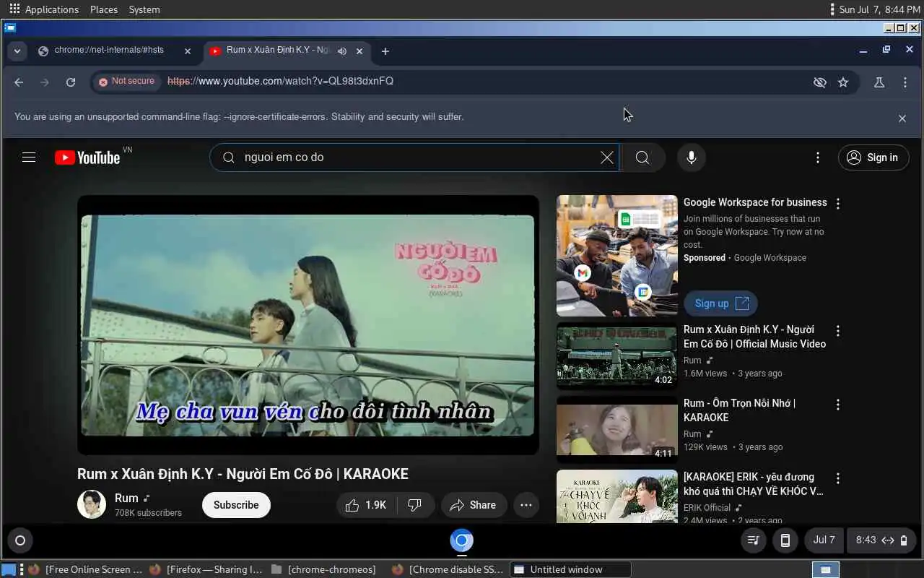The height and width of the screenshot is (578, 924).
Task: Switch to Free Online Screen taskbar window
Action: tap(86, 569)
